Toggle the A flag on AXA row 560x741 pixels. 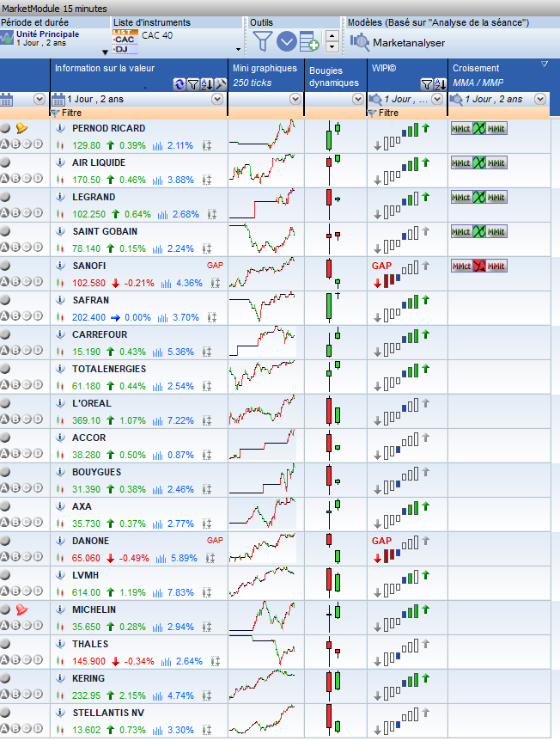coord(4,522)
